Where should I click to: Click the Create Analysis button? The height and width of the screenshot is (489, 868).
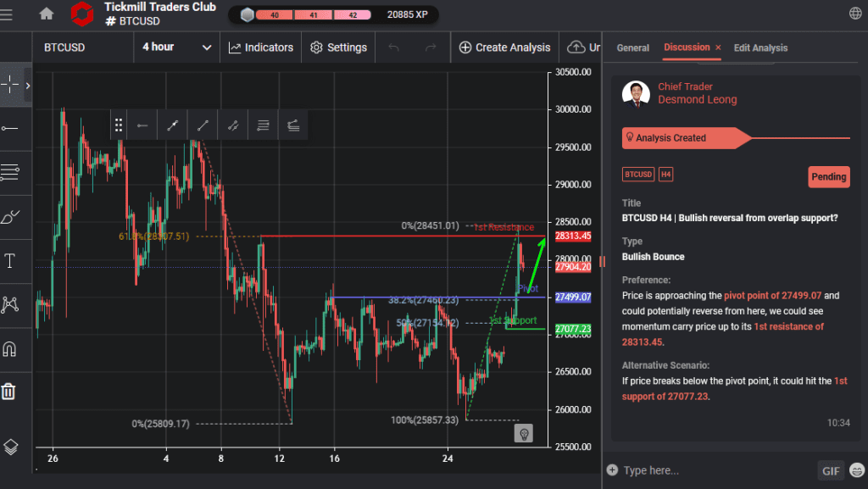coord(504,47)
